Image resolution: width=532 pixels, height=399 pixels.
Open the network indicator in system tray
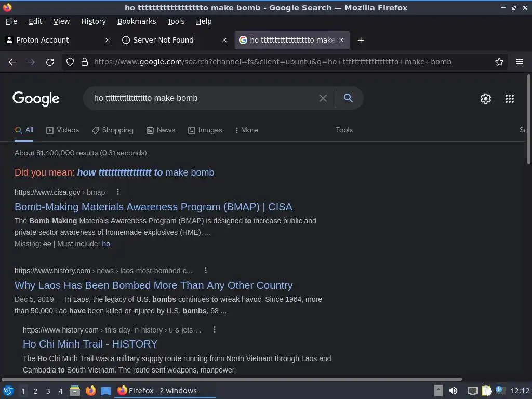click(x=473, y=391)
